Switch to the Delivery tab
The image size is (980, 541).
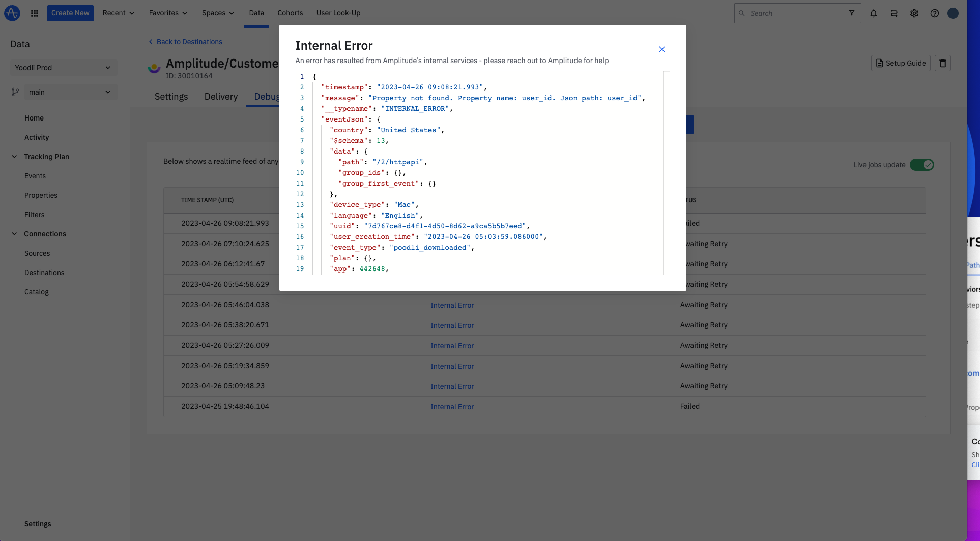[x=221, y=97]
